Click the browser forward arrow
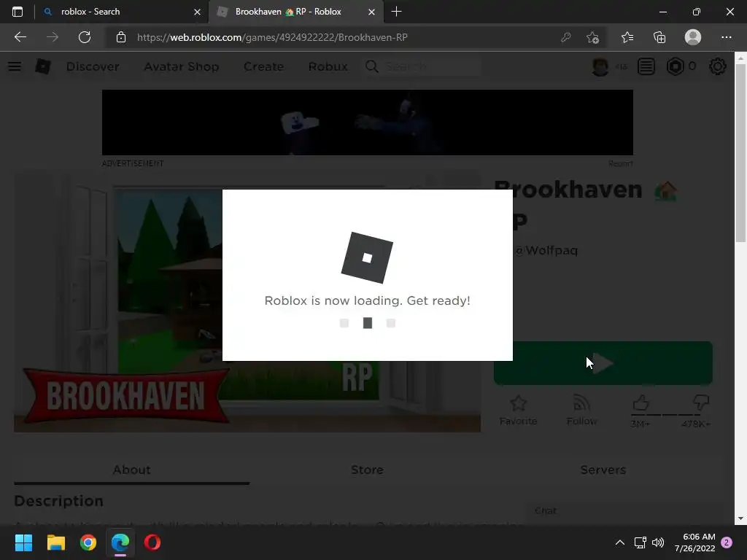Screen dimensions: 747x560 53,37
